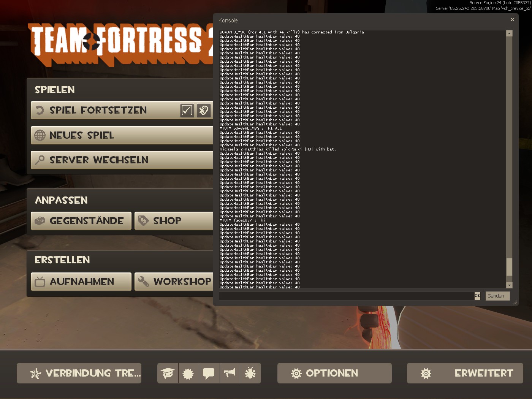Click the megaphone icon
Viewport: 532px width, 399px height.
click(x=230, y=373)
